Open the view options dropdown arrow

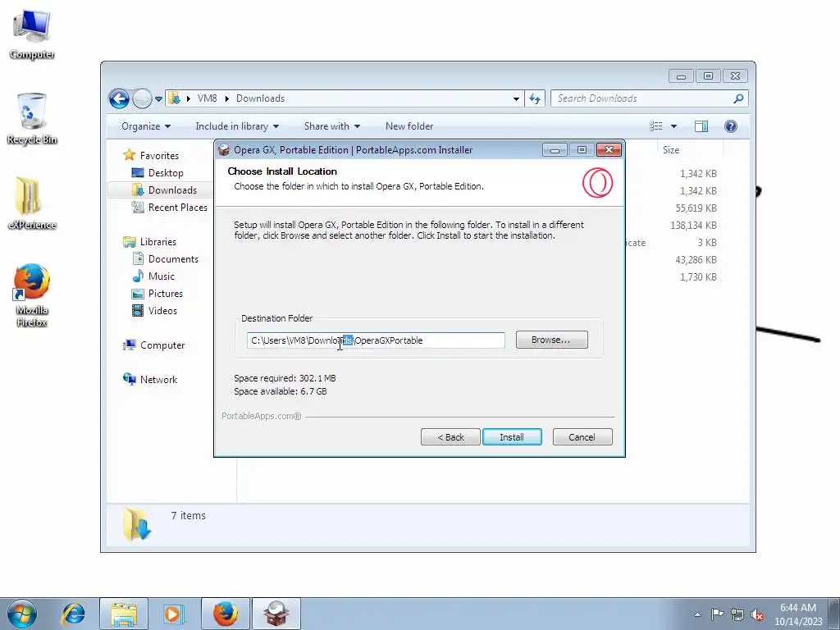pyautogui.click(x=674, y=126)
